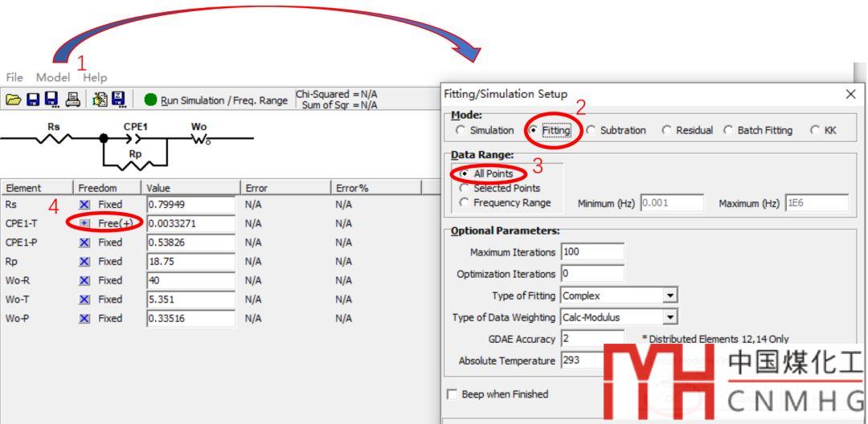Choose All Points data range
The width and height of the screenshot is (868, 424).
(x=464, y=173)
